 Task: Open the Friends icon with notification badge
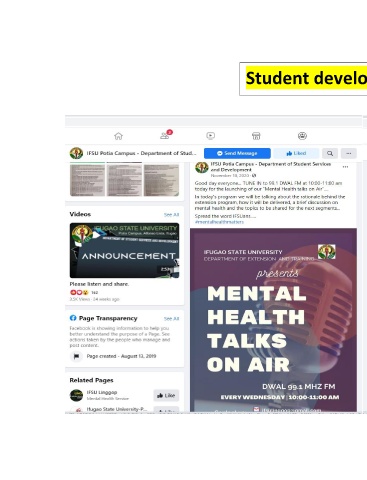pyautogui.click(x=166, y=135)
